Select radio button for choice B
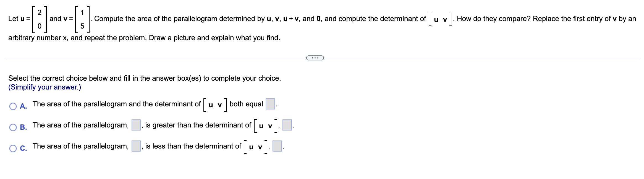Image resolution: width=644 pixels, height=179 pixels. [x=13, y=127]
